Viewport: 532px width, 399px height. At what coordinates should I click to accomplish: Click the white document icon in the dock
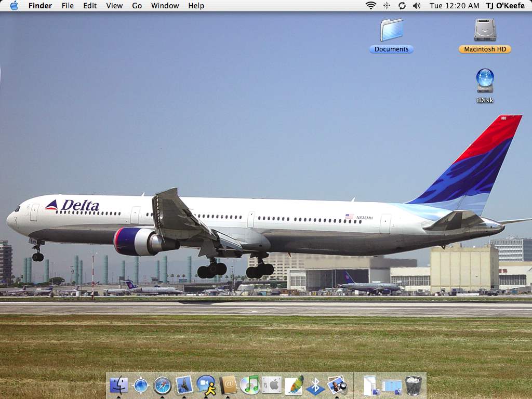(371, 385)
